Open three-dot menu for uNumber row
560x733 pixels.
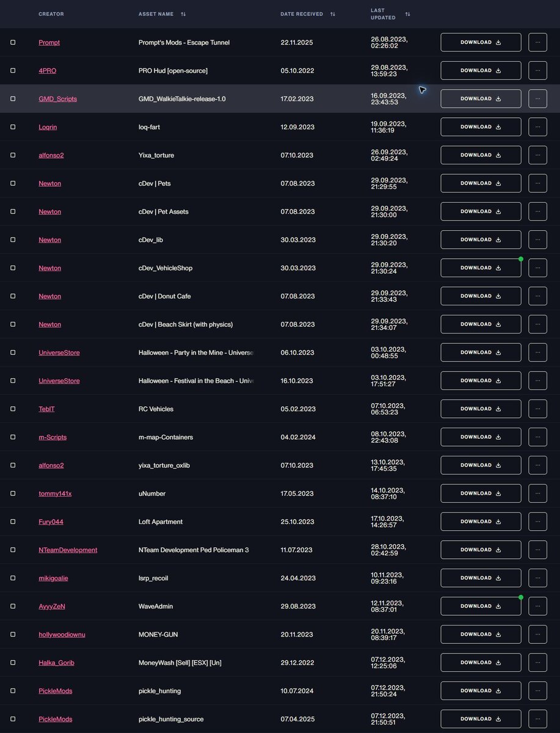click(x=537, y=494)
